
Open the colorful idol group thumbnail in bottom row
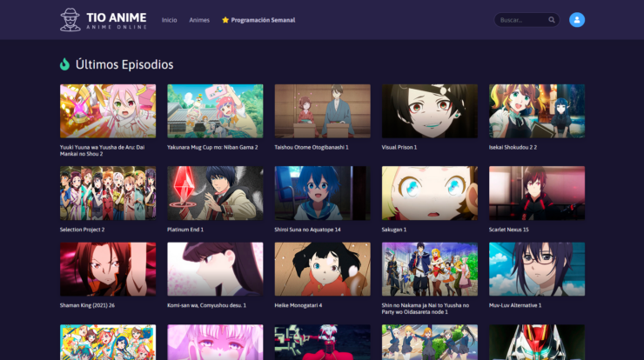pos(108,343)
